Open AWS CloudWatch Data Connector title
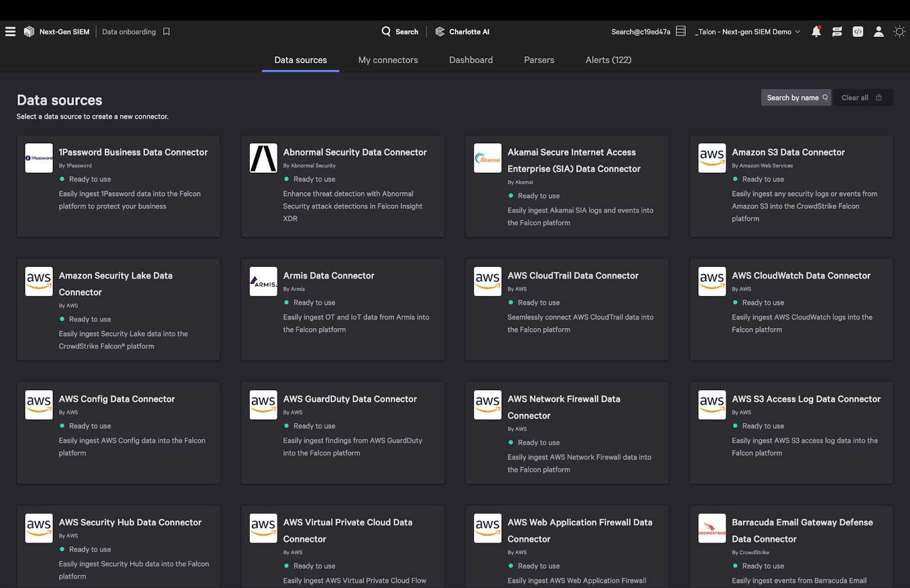910x588 pixels. click(x=801, y=276)
